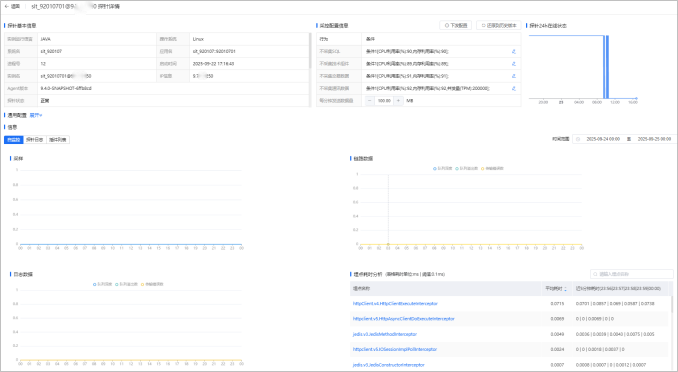Open jedis.v3.JedisMethodInterceptor link
Screen dimensions: 678x372
tap(385, 334)
